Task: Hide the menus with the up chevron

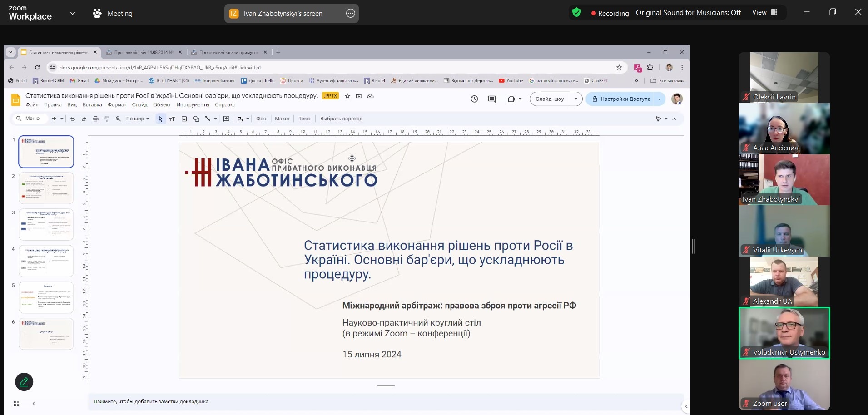Action: point(674,119)
